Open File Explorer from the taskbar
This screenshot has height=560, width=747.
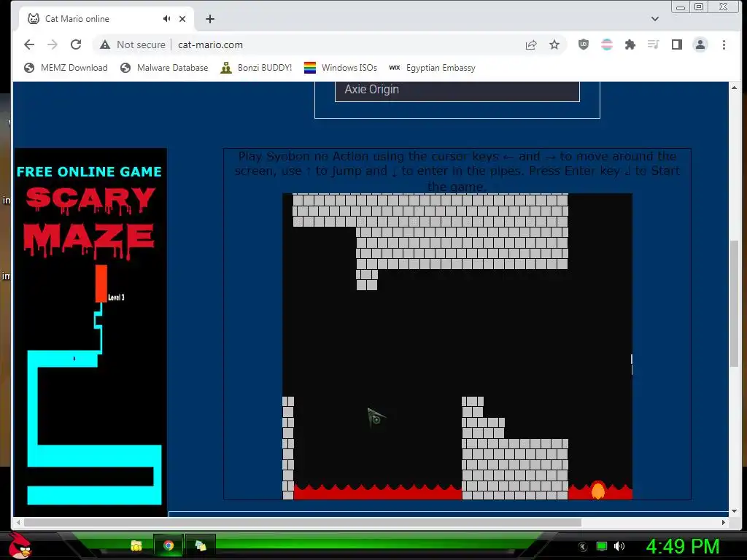pyautogui.click(x=136, y=545)
